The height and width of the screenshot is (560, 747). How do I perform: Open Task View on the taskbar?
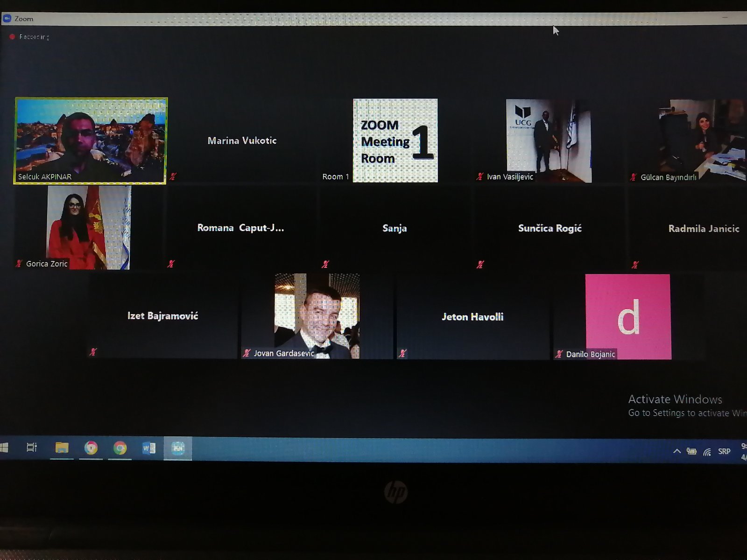[32, 448]
